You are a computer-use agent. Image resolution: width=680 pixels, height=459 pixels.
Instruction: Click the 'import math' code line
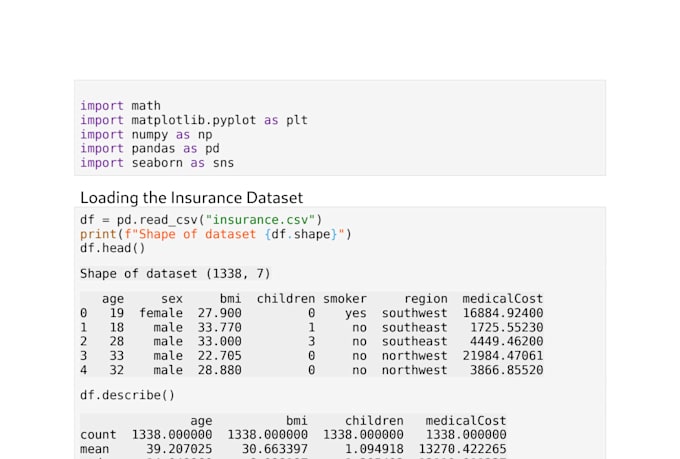[x=121, y=106]
